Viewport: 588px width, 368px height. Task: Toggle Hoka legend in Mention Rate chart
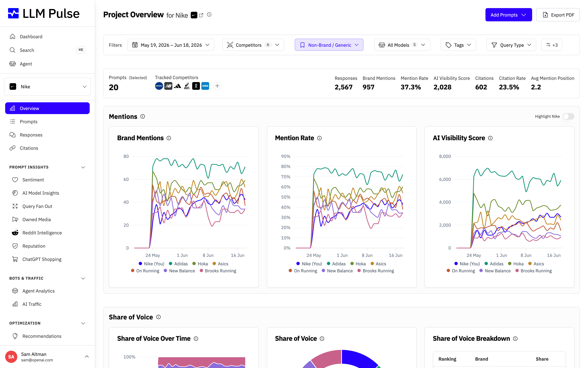[x=358, y=264]
